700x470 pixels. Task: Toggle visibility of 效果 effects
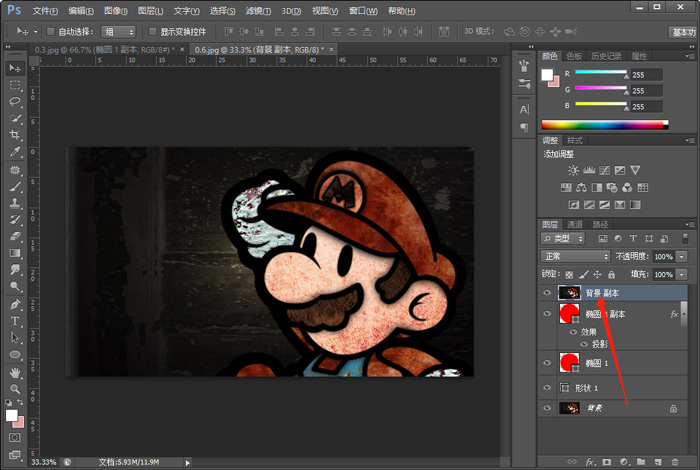(x=573, y=332)
